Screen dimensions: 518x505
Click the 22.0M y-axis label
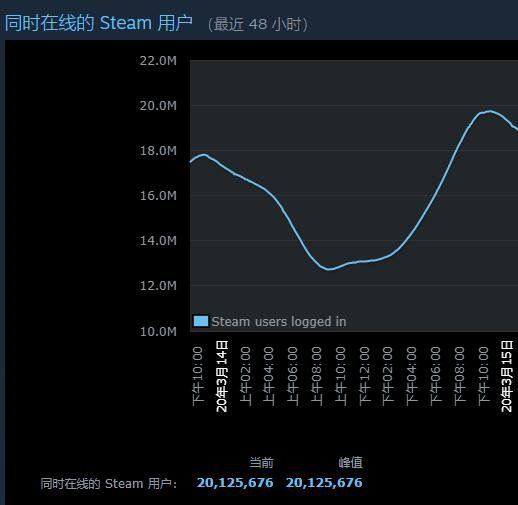click(x=158, y=61)
